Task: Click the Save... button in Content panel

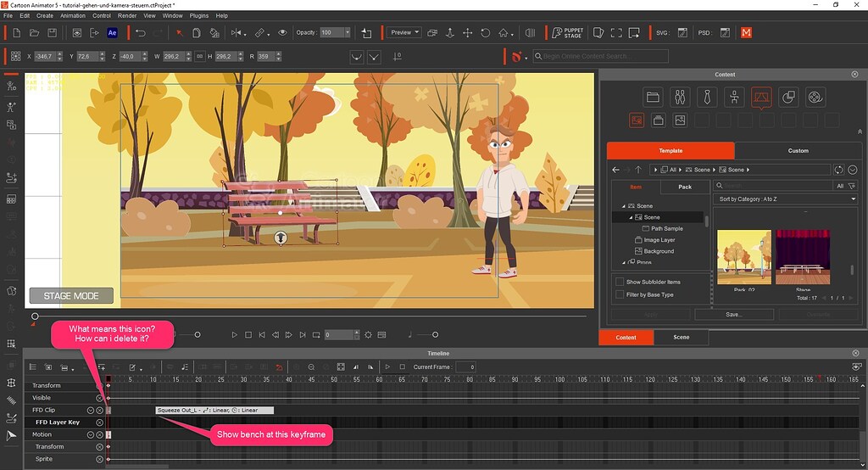Action: point(733,314)
